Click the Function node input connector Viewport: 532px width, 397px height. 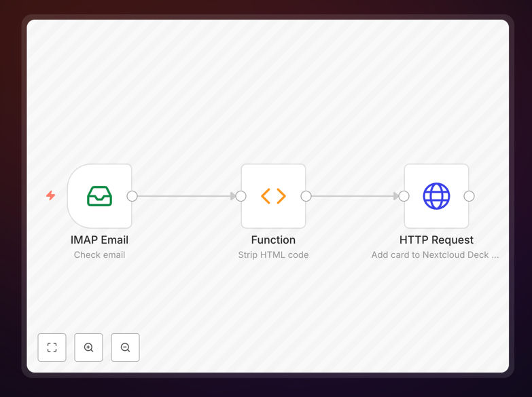coord(241,196)
